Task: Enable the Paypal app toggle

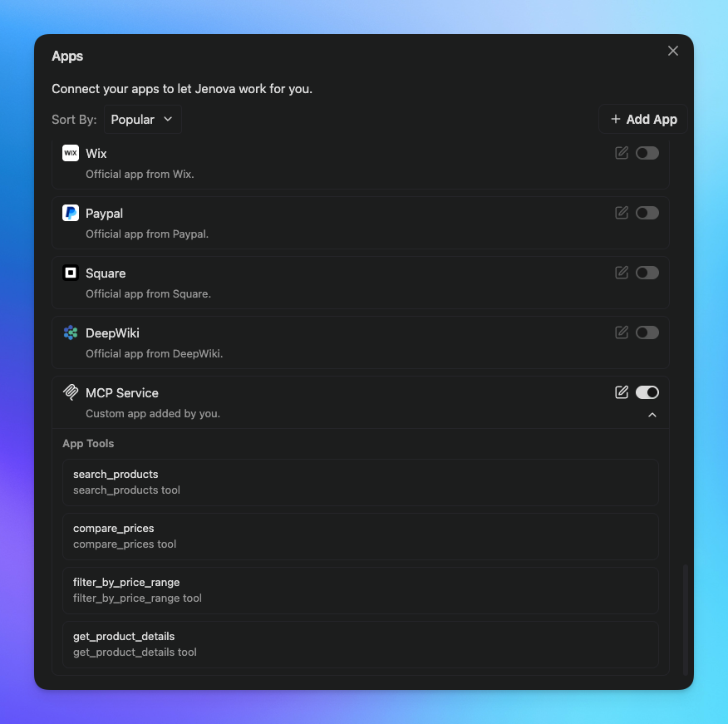Action: pyautogui.click(x=647, y=213)
